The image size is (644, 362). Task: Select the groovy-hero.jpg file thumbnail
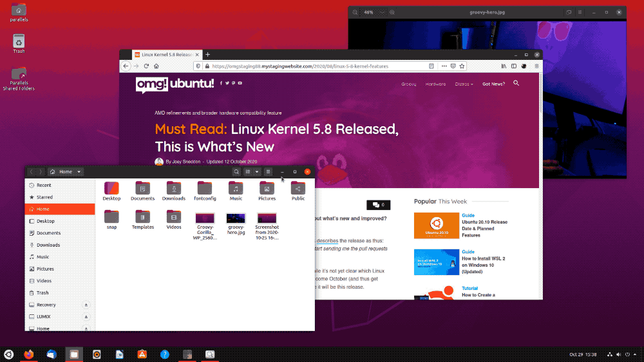[236, 224]
